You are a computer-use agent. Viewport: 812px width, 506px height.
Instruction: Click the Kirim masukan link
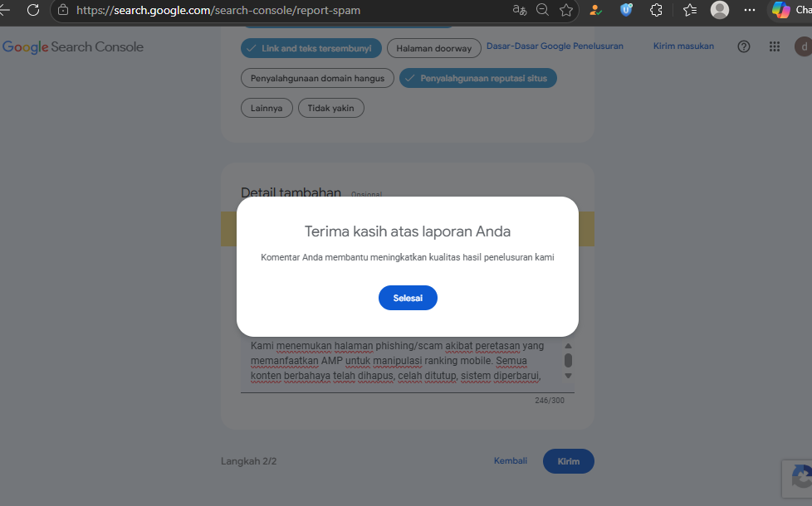click(683, 46)
